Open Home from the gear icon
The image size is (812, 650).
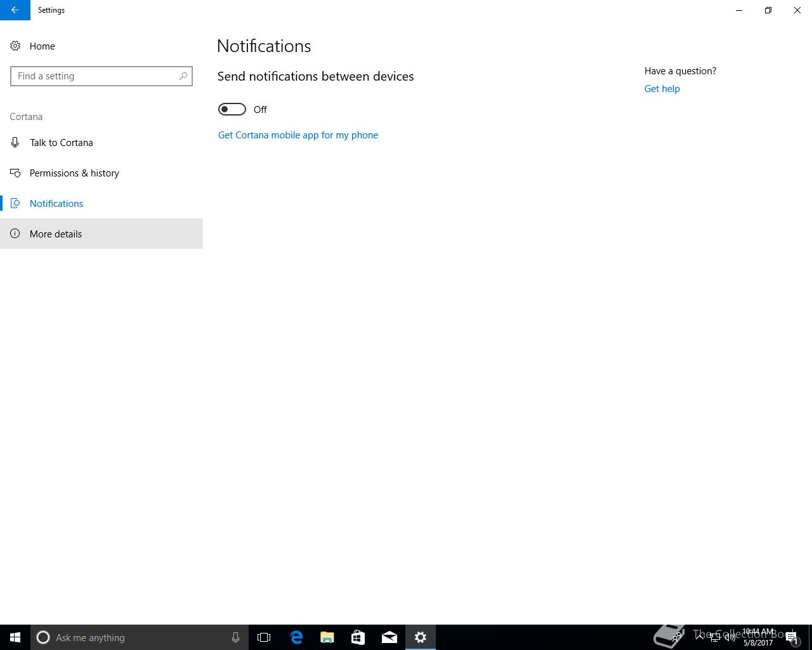(15, 46)
